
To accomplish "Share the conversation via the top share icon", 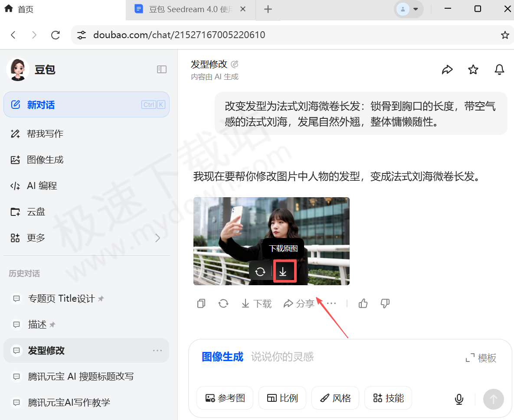I will tap(448, 69).
